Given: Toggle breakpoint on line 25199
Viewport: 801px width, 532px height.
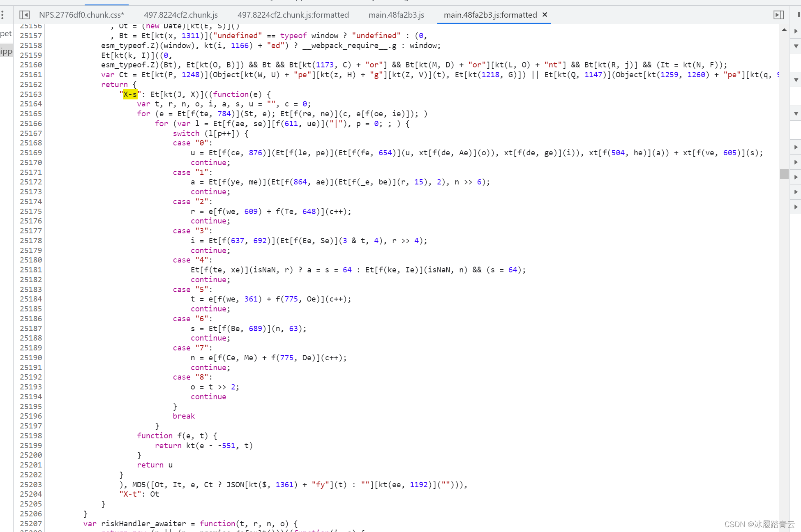Looking at the screenshot, I should coord(31,445).
